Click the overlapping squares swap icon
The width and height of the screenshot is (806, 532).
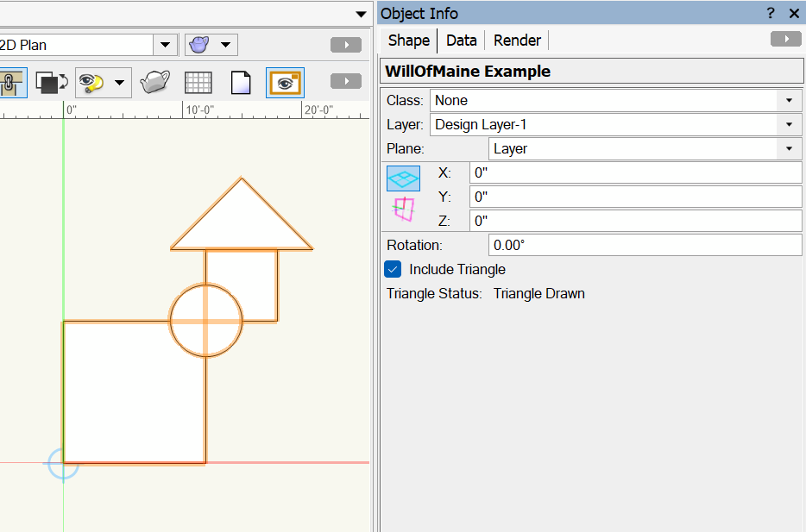point(51,83)
